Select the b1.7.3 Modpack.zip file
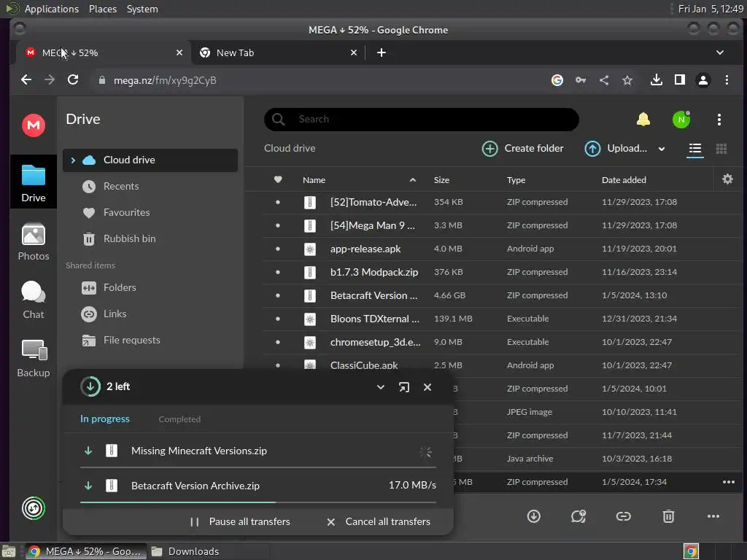 click(x=502, y=272)
